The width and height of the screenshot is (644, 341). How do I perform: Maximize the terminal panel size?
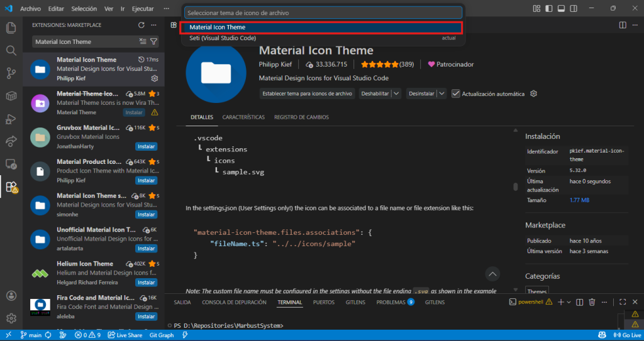coord(623,302)
